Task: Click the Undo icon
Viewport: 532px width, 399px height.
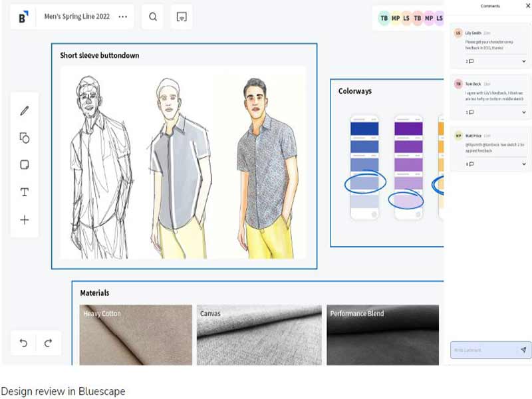Action: [25, 343]
